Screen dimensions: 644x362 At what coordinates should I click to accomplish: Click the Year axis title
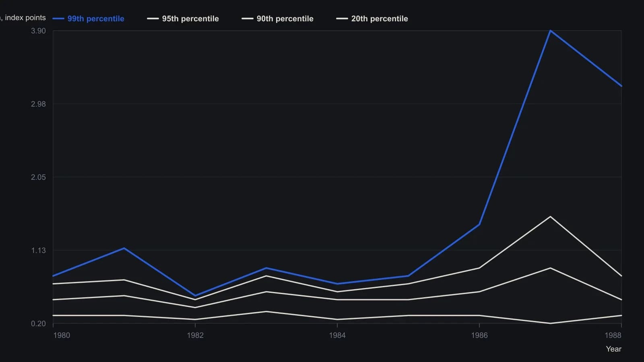click(x=614, y=349)
